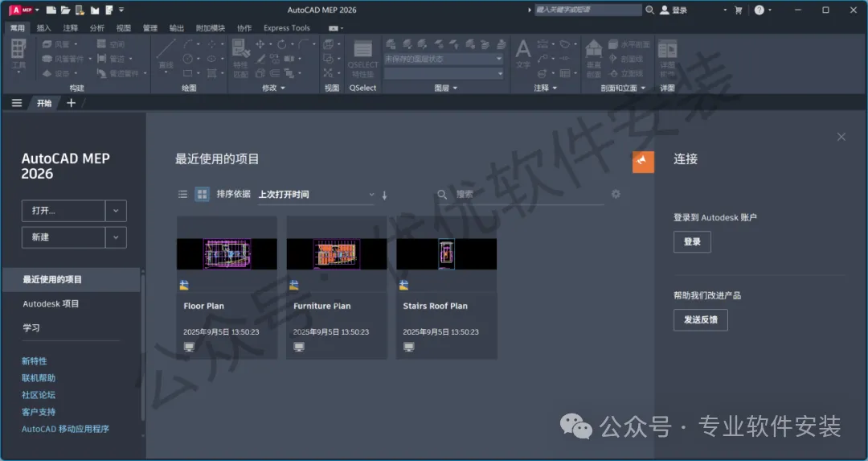Expand the 图层 (Layers) panel

(446, 88)
